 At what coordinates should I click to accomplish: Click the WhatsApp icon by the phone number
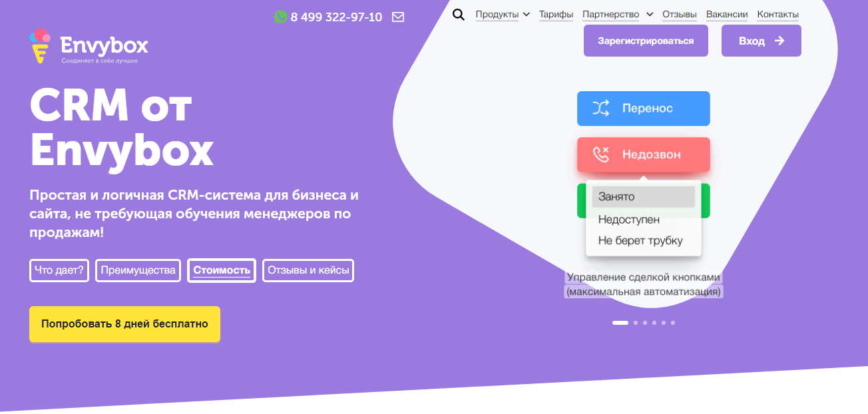coord(281,17)
